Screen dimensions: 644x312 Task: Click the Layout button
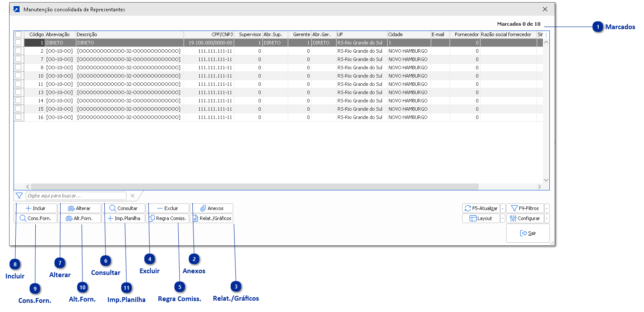[481, 218]
